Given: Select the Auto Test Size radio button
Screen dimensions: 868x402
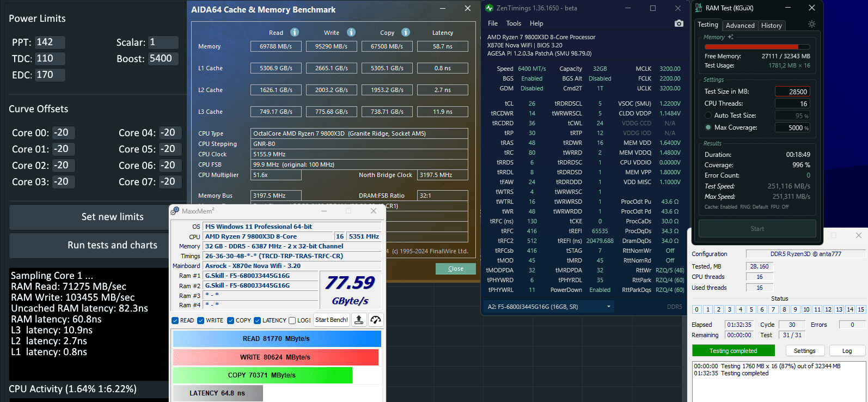Looking at the screenshot, I should [708, 115].
